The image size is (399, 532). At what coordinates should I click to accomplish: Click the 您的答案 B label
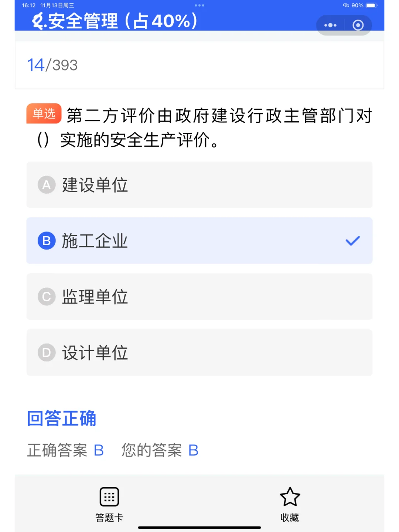point(160,450)
